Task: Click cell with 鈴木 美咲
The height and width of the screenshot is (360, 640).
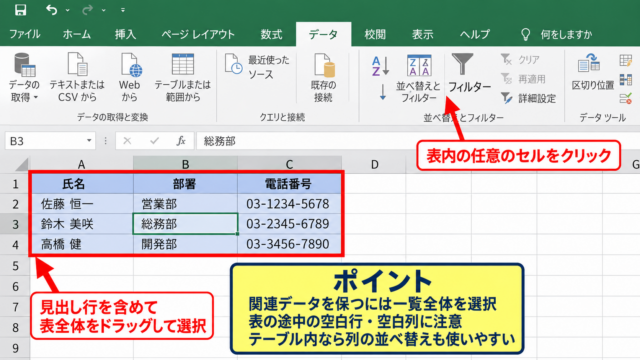Action: [x=82, y=224]
